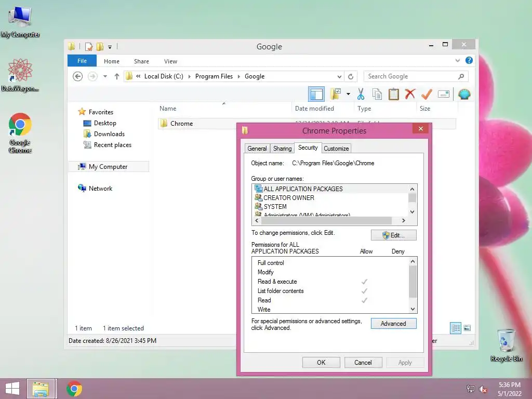This screenshot has width=532, height=399.
Task: Click the folder options icon in toolbar
Action: 336,94
